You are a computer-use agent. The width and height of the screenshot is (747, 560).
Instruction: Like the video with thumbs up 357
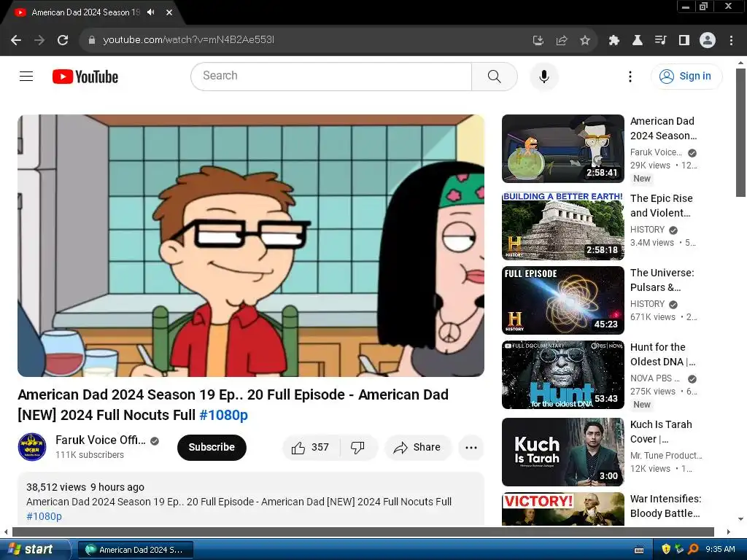(x=311, y=447)
